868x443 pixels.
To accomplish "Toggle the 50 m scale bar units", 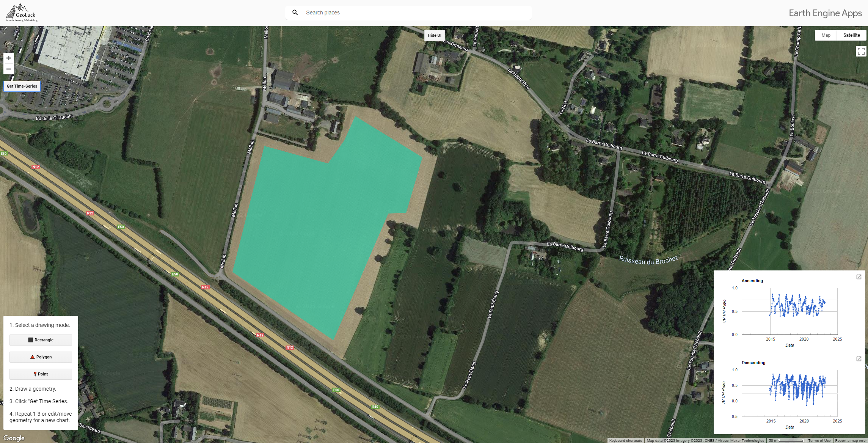I will point(786,441).
